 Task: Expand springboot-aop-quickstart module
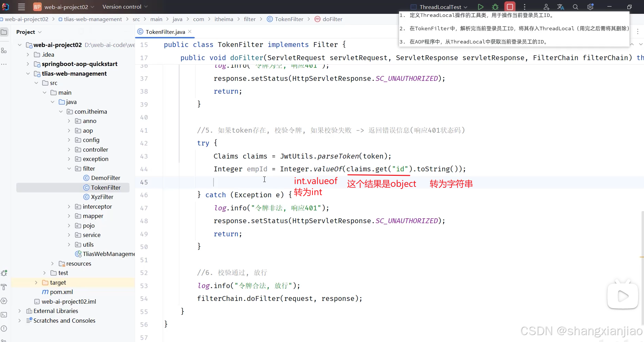click(28, 64)
